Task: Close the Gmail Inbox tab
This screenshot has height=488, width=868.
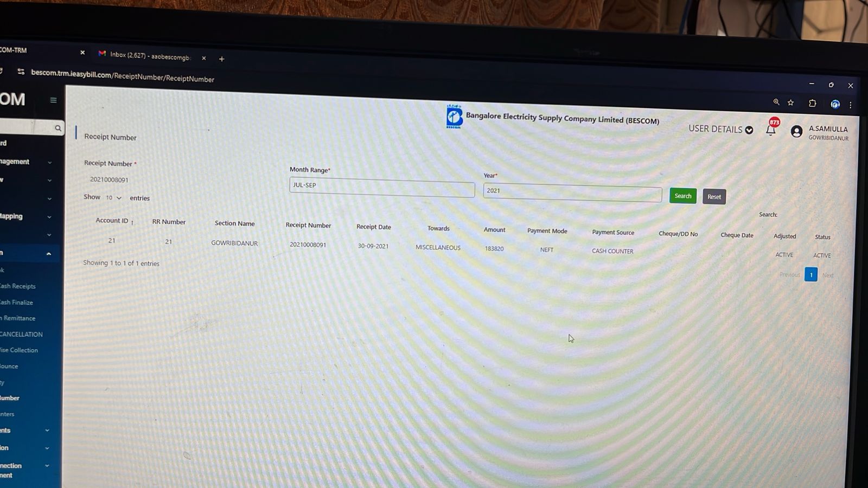Action: (204, 58)
